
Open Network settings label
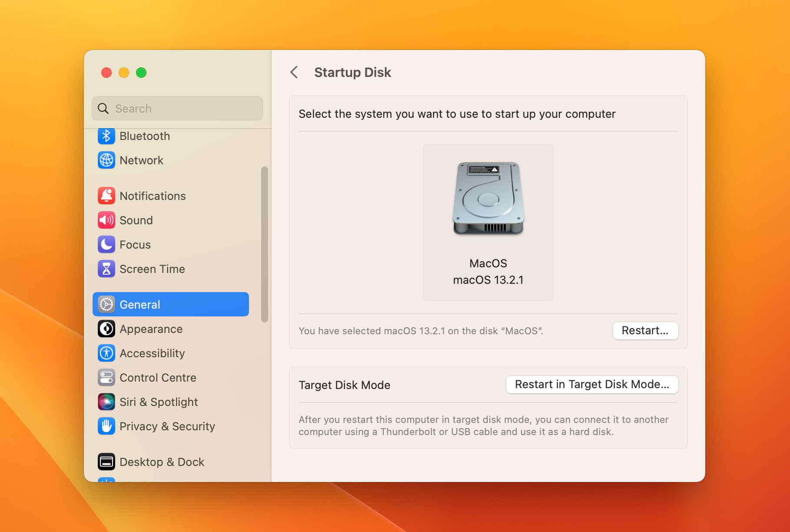pos(142,160)
